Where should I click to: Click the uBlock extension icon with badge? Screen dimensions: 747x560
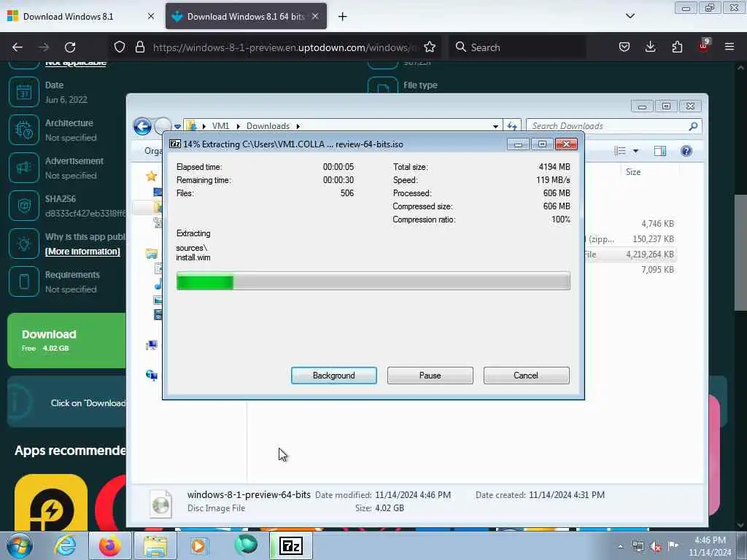pyautogui.click(x=704, y=46)
